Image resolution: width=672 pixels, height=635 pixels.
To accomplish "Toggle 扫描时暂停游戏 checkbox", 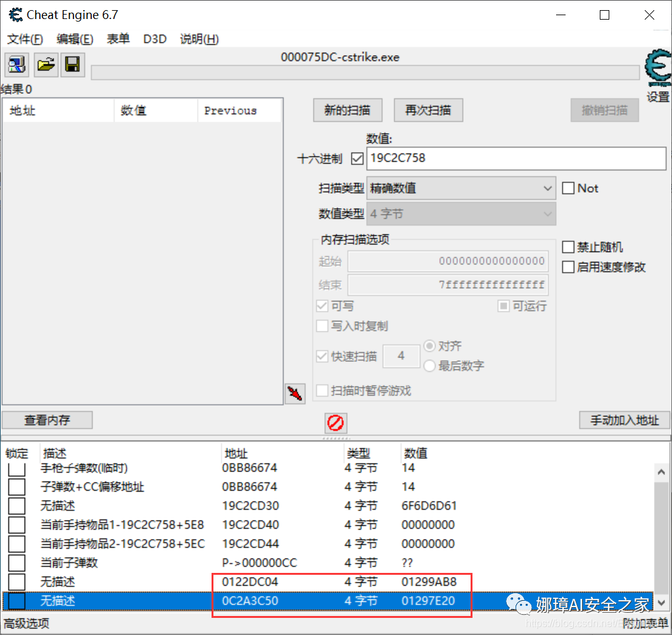I will point(322,390).
